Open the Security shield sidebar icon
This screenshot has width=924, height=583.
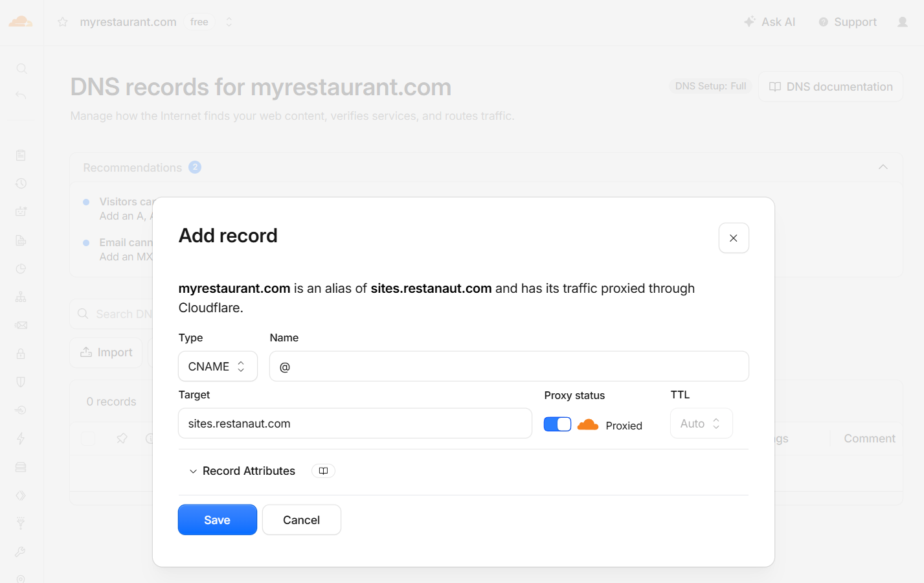tap(21, 382)
